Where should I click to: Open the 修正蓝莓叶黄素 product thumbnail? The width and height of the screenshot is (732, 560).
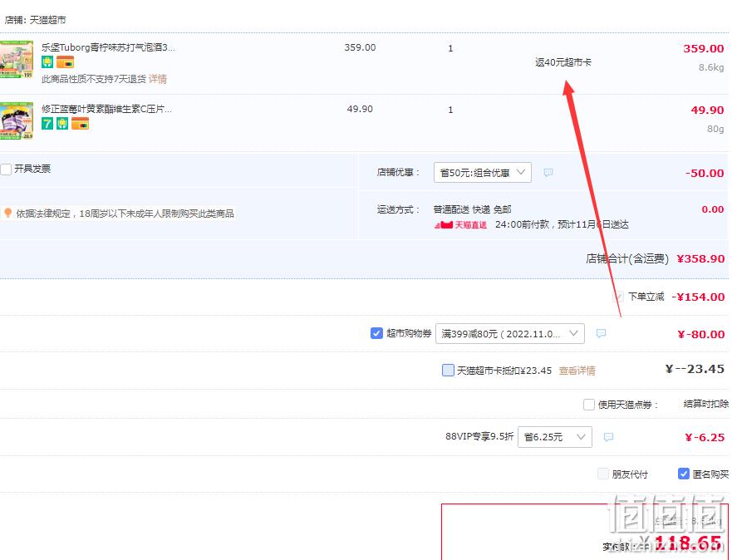pos(17,120)
